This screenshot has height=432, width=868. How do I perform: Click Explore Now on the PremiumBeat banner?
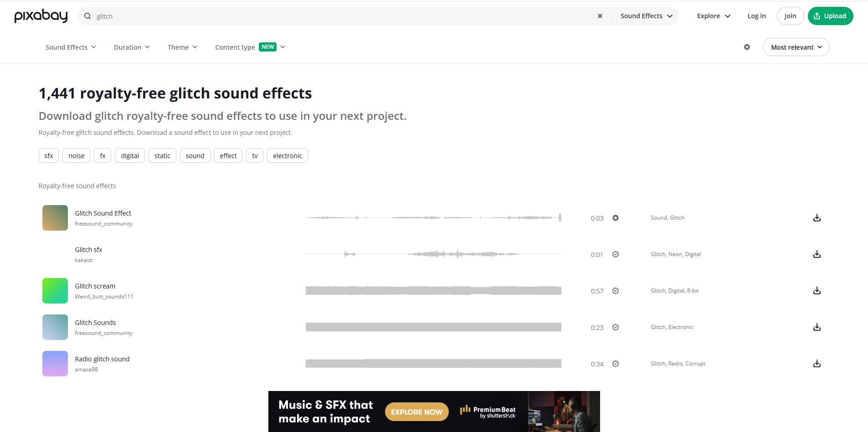(x=416, y=411)
